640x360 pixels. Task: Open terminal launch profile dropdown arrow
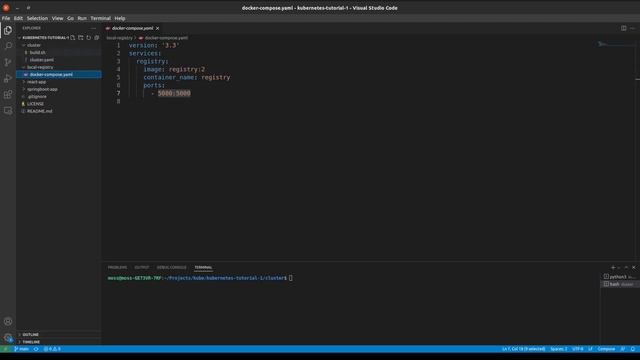619,267
